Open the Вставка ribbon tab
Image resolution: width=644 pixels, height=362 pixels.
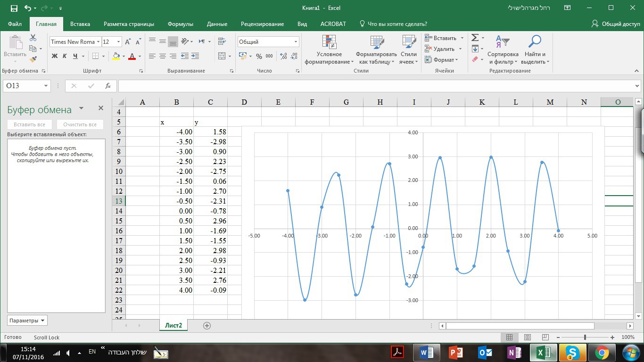coord(80,24)
